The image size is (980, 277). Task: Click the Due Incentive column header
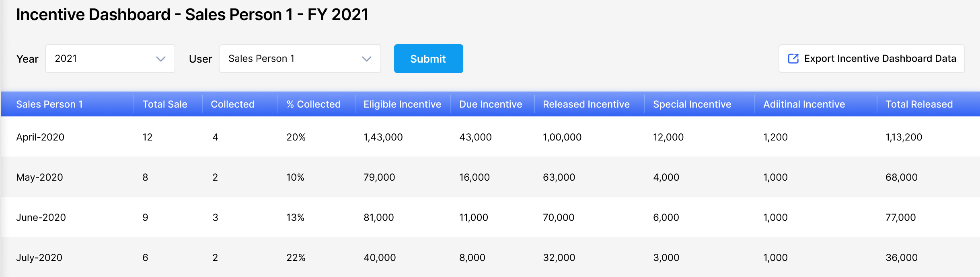(x=491, y=104)
